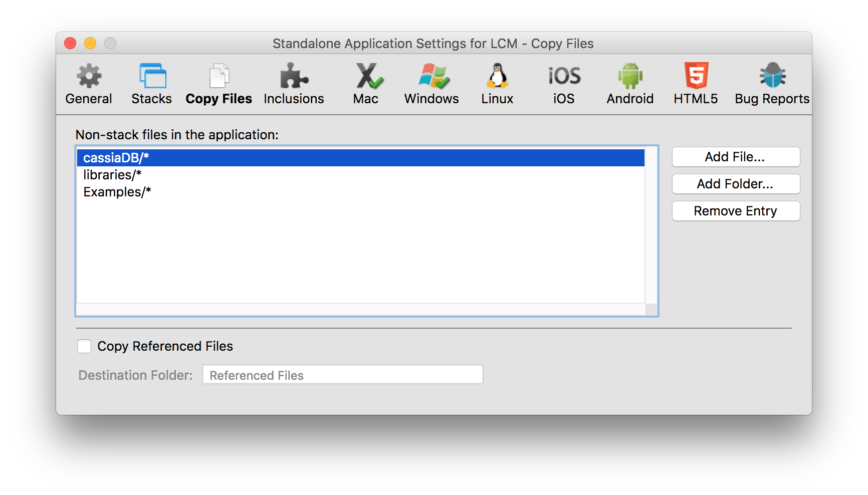Screen dimensions: 868x495
Task: Close the Standalone Application Settings window
Action: pos(70,44)
